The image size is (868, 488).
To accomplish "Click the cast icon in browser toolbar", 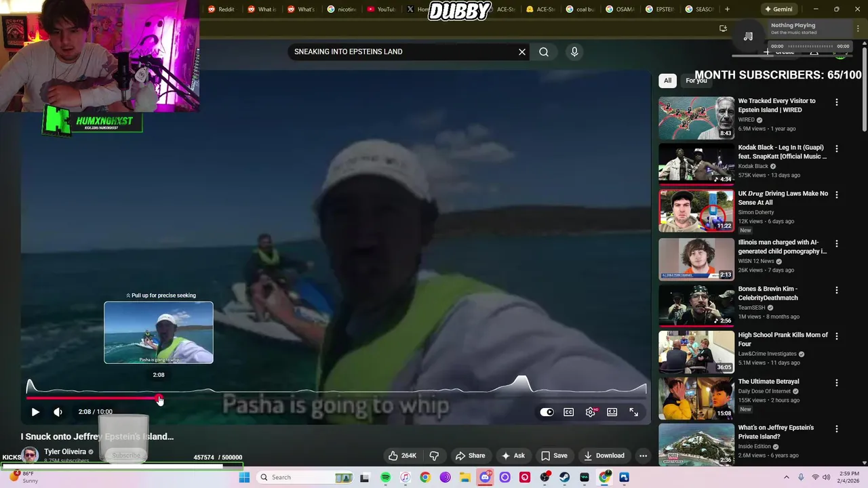I will [x=723, y=28].
